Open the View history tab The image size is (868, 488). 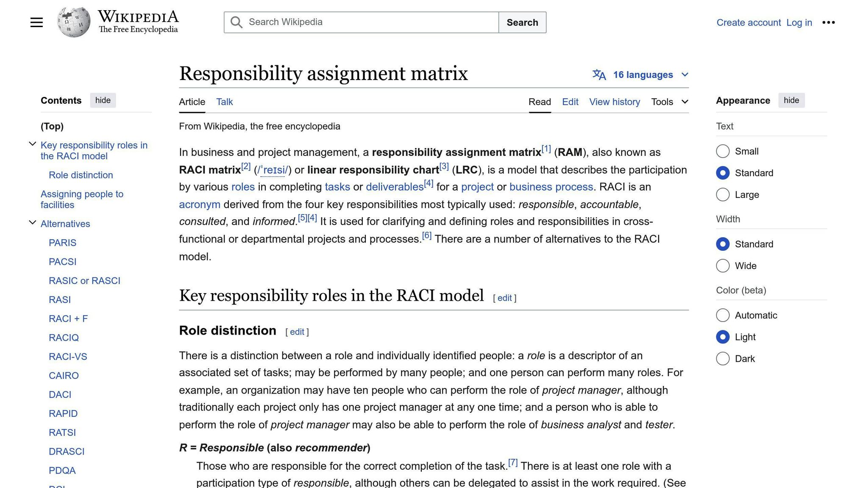click(x=614, y=102)
